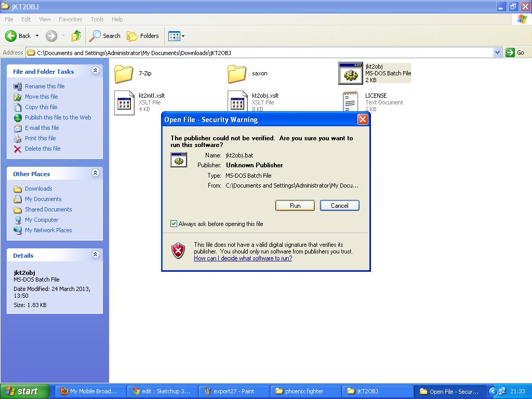Collapse the Other Places panel
The width and height of the screenshot is (532, 399).
pyautogui.click(x=96, y=173)
